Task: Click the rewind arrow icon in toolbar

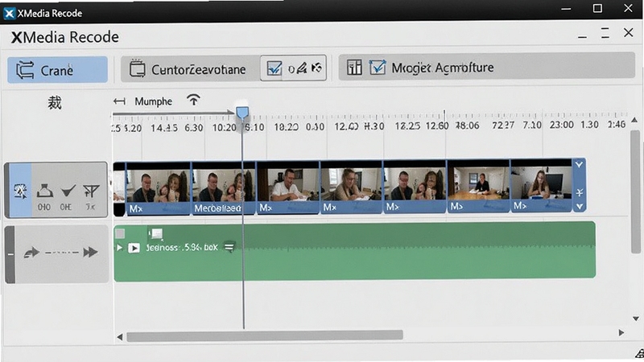Action: pos(316,68)
